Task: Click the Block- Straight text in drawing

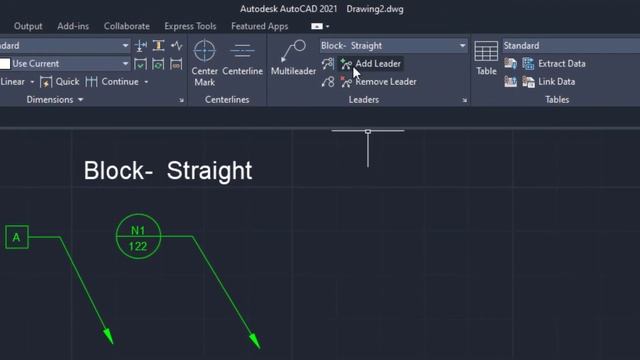Action: (x=168, y=171)
